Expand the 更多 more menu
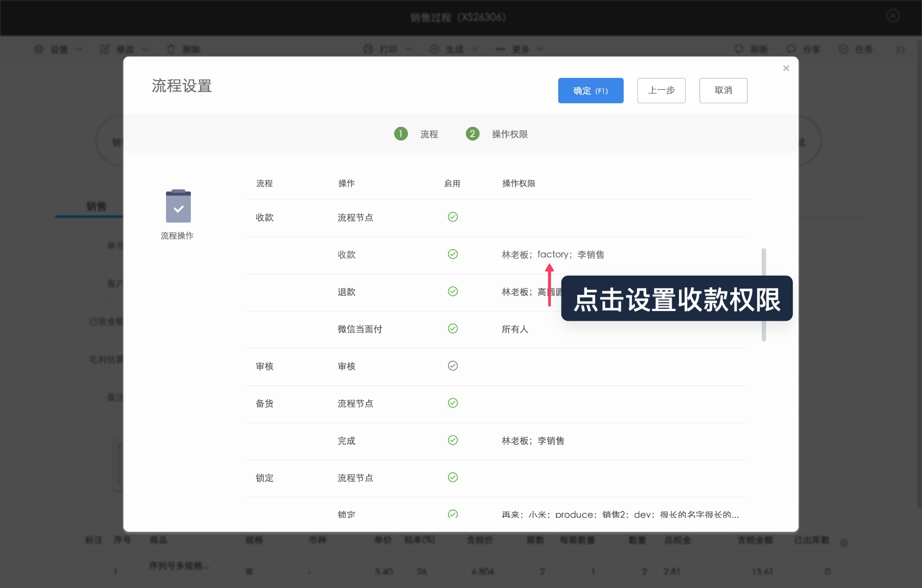The image size is (922, 588). pos(521,49)
